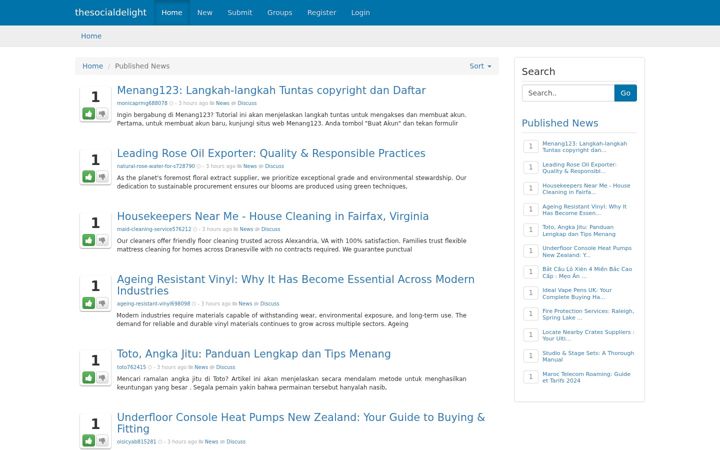Downvote the Housekeepers Near Me post
Viewport: 720px width, 450px height.
coord(102,240)
